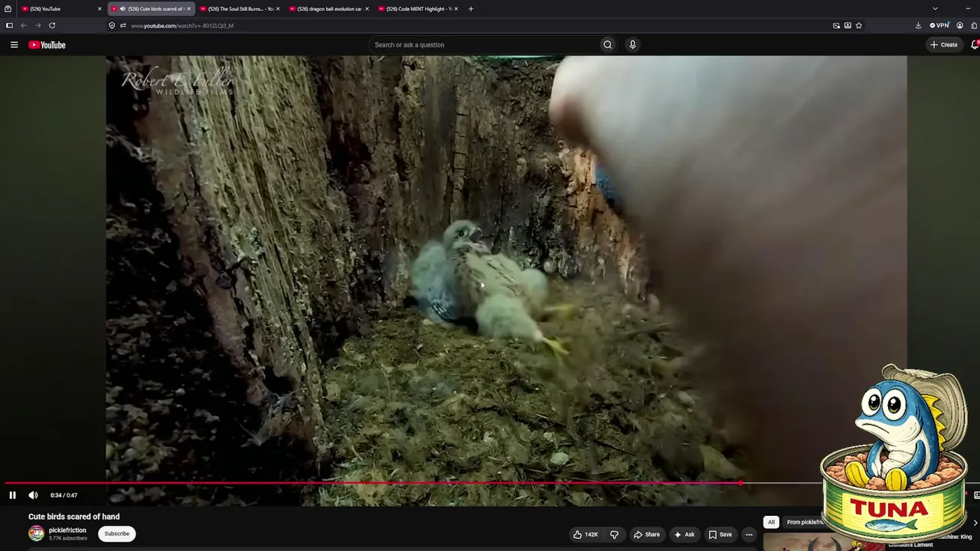980x551 pixels.
Task: Switch to The Soul Still Burns tab
Action: (239, 8)
